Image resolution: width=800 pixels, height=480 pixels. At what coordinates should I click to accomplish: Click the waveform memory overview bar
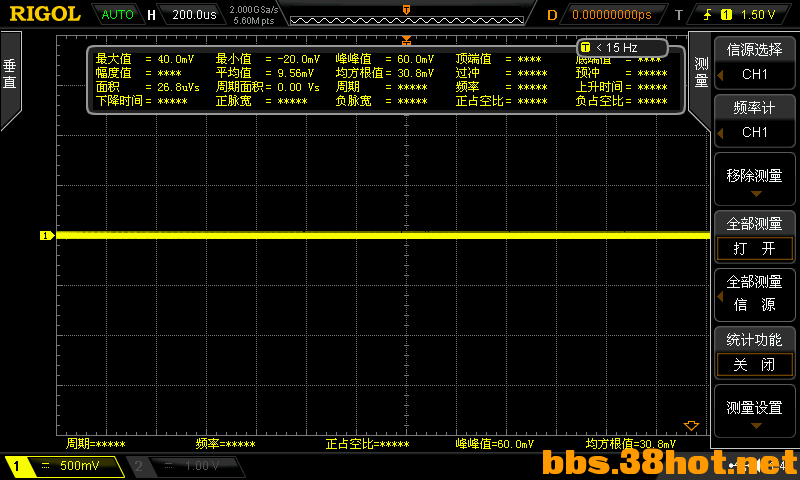[407, 20]
